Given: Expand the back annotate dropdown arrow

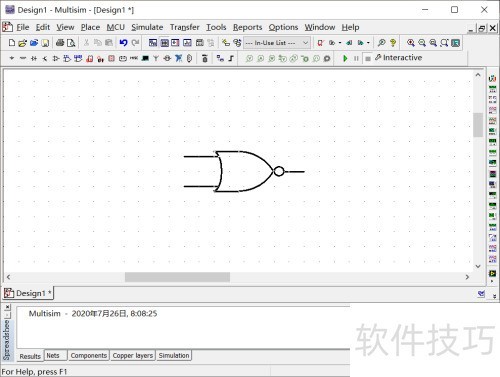Looking at the screenshot, I should click(340, 43).
